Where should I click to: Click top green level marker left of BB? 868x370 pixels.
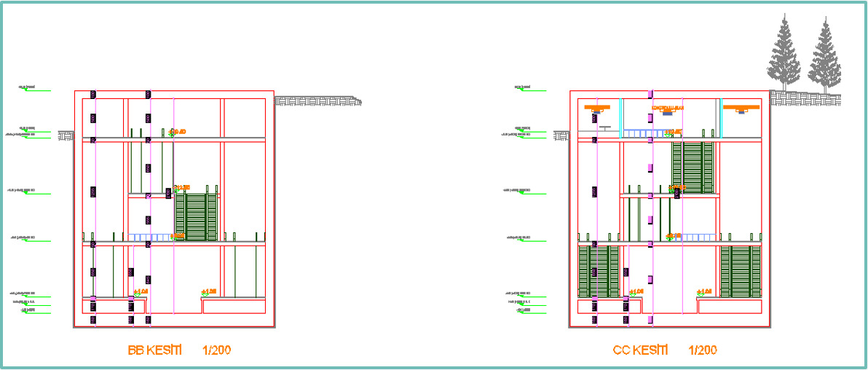[35, 90]
